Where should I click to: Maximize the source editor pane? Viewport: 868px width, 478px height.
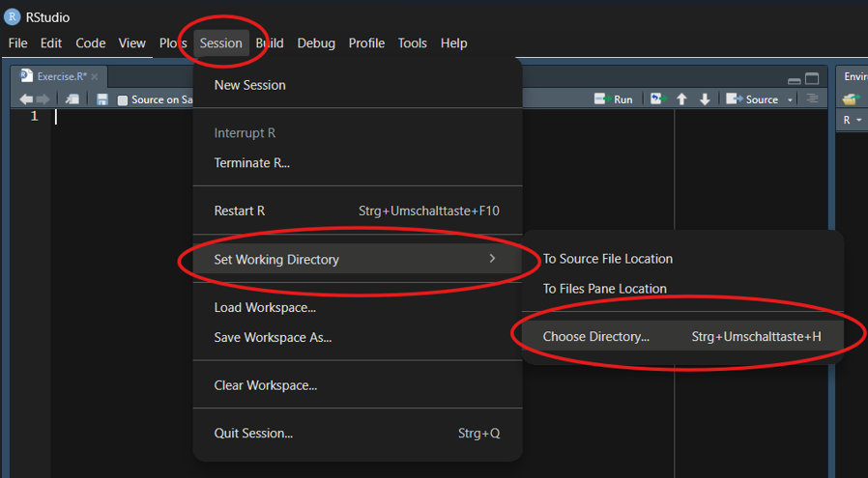click(x=812, y=79)
